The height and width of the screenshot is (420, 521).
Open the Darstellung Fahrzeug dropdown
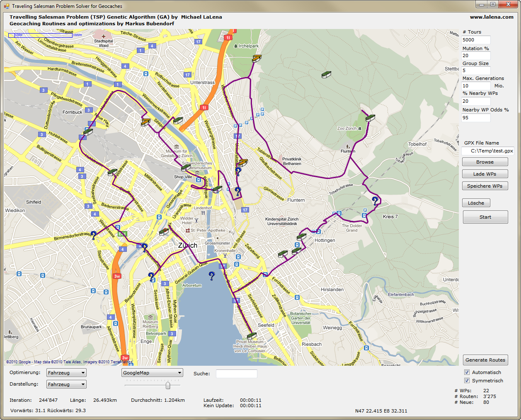tap(66, 384)
